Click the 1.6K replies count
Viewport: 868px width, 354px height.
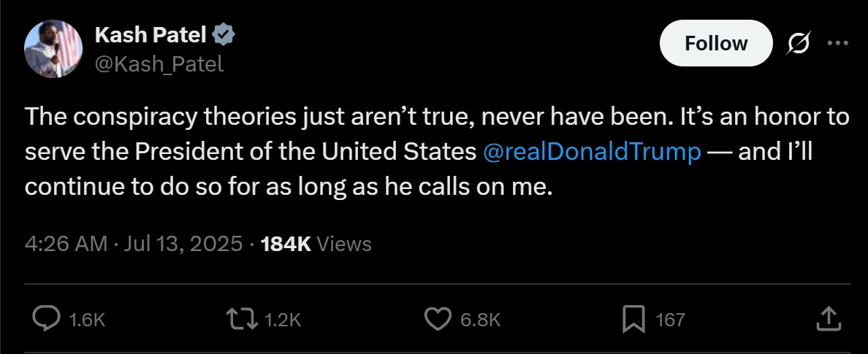click(87, 320)
